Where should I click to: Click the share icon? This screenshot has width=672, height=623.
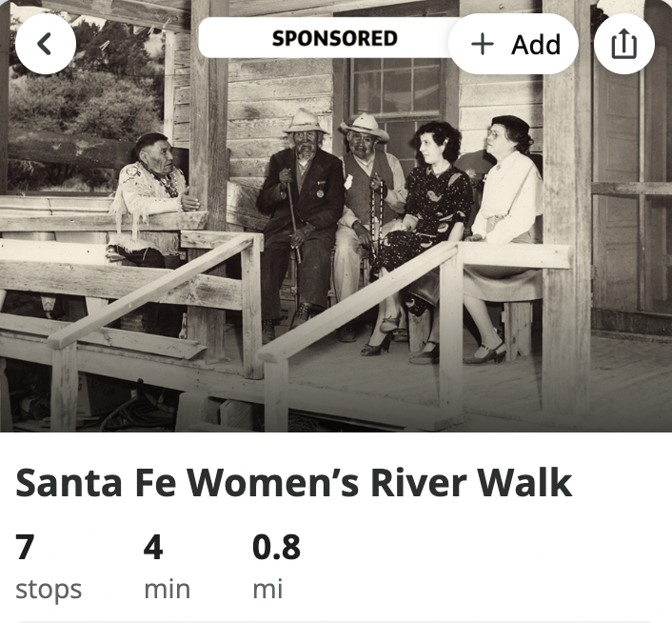(623, 45)
